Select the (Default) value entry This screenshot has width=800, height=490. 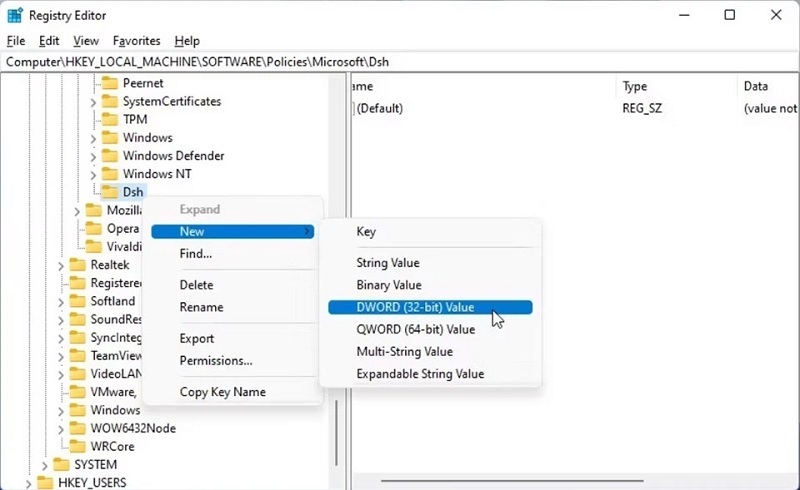pyautogui.click(x=380, y=108)
